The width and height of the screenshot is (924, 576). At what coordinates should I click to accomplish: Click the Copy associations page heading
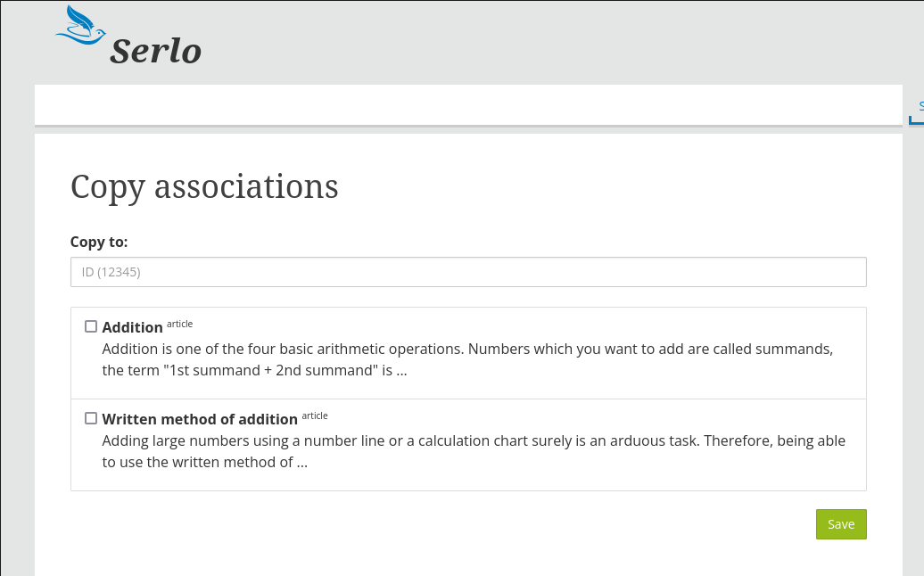coord(203,187)
